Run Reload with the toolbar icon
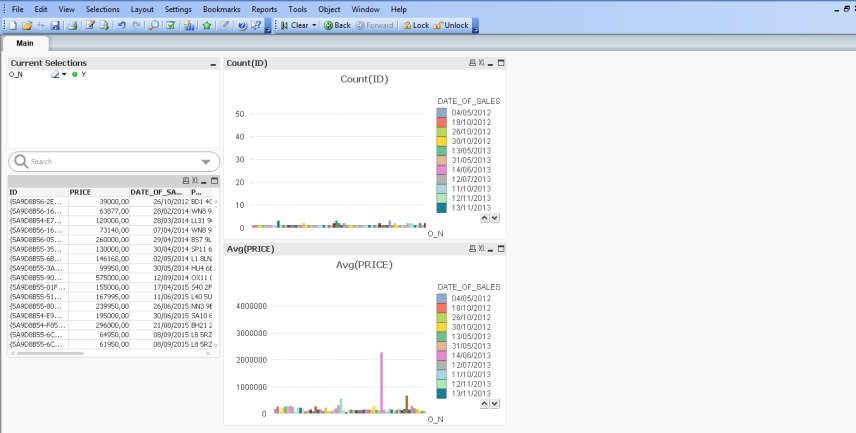 tap(104, 25)
